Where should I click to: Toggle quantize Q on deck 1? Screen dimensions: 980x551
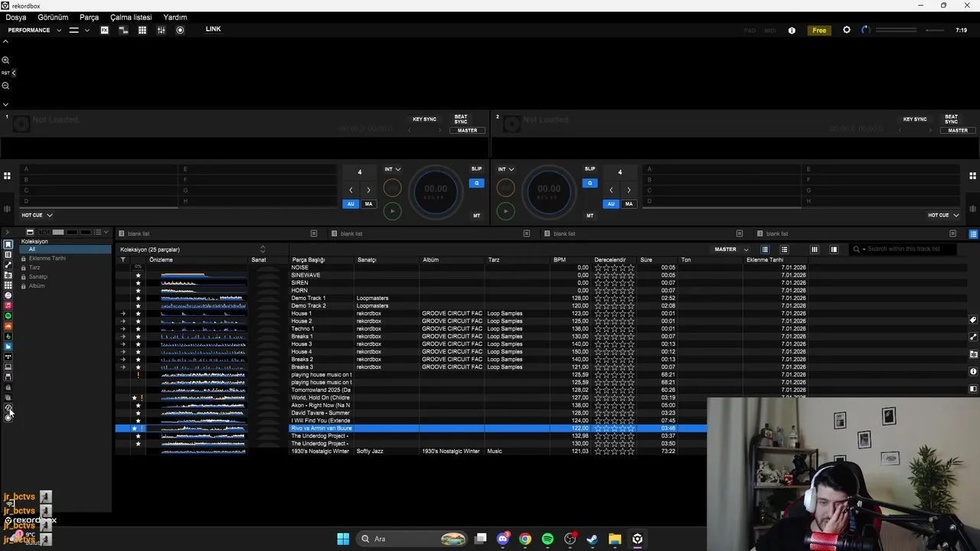(x=476, y=183)
